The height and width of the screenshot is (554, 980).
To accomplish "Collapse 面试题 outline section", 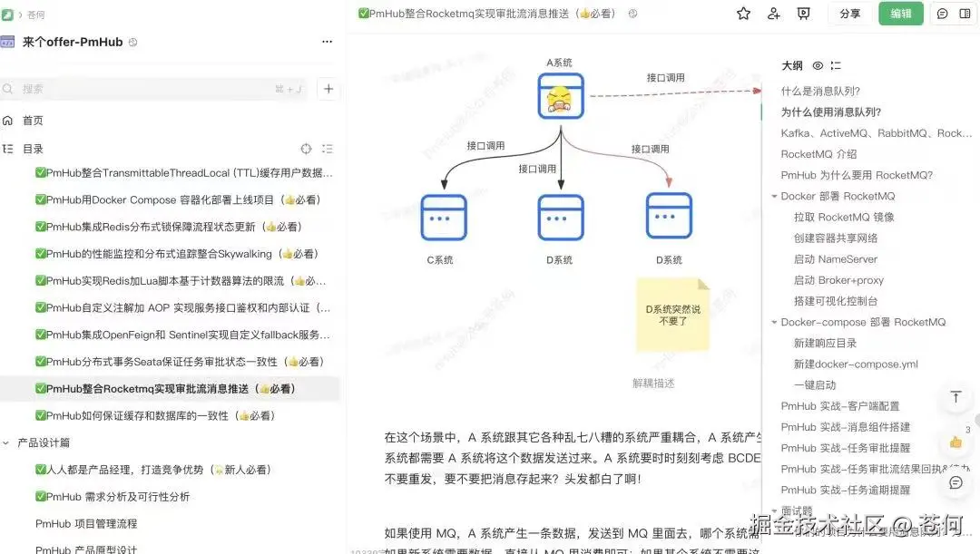I will coord(774,510).
